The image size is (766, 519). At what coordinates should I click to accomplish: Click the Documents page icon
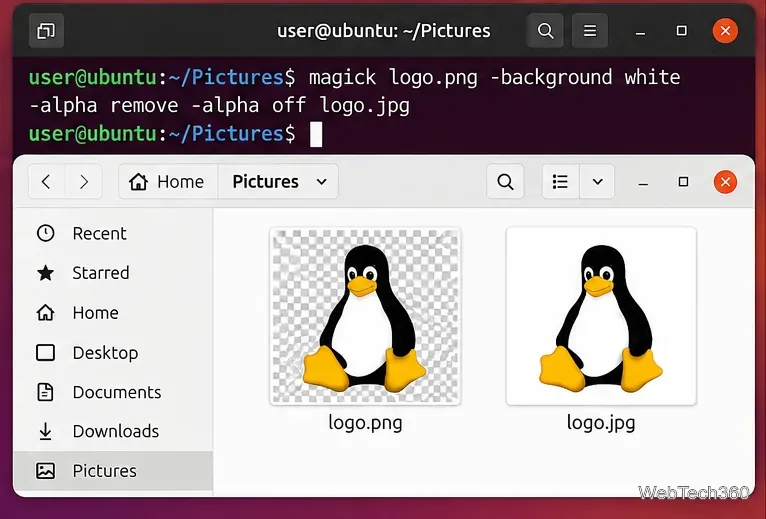tap(45, 392)
